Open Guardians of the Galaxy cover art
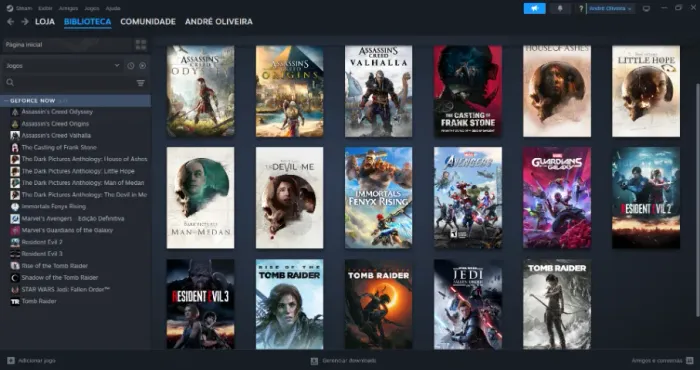Image resolution: width=700 pixels, height=370 pixels. tap(557, 198)
